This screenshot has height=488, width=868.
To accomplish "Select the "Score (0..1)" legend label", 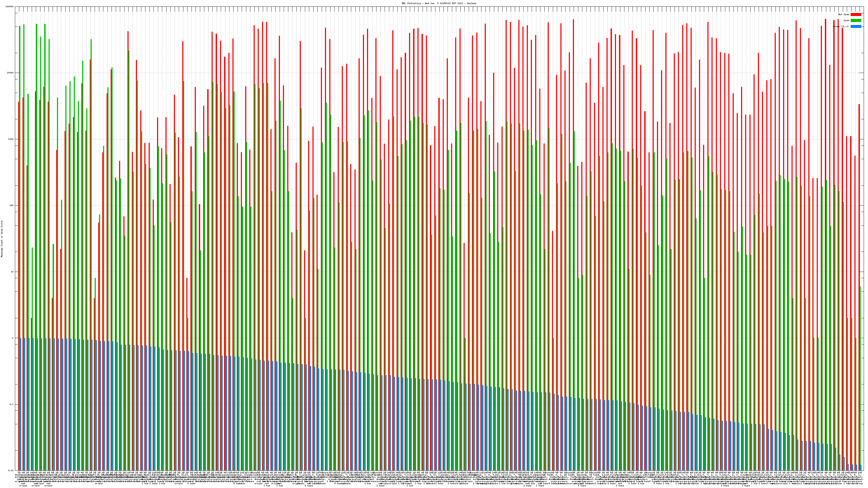I will coord(841,26).
